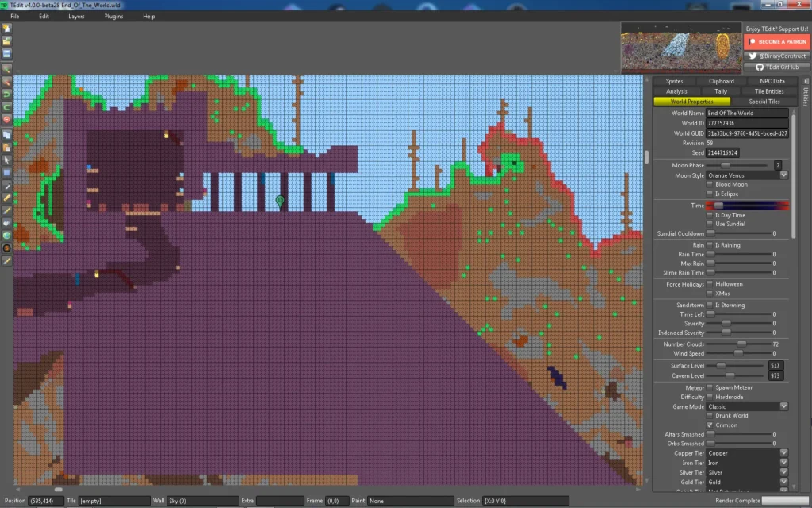This screenshot has height=508, width=812.
Task: Open the NPC Data tab
Action: [772, 82]
